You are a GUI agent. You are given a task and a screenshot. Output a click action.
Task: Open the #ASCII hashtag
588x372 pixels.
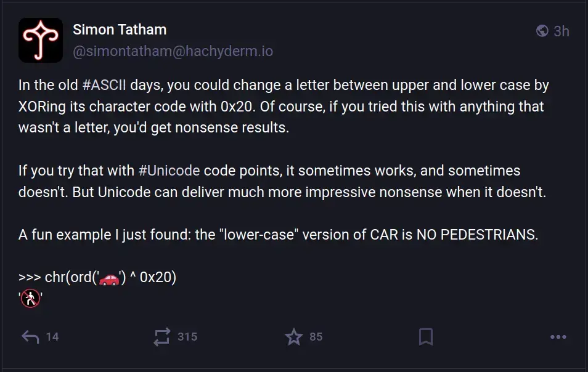[104, 85]
